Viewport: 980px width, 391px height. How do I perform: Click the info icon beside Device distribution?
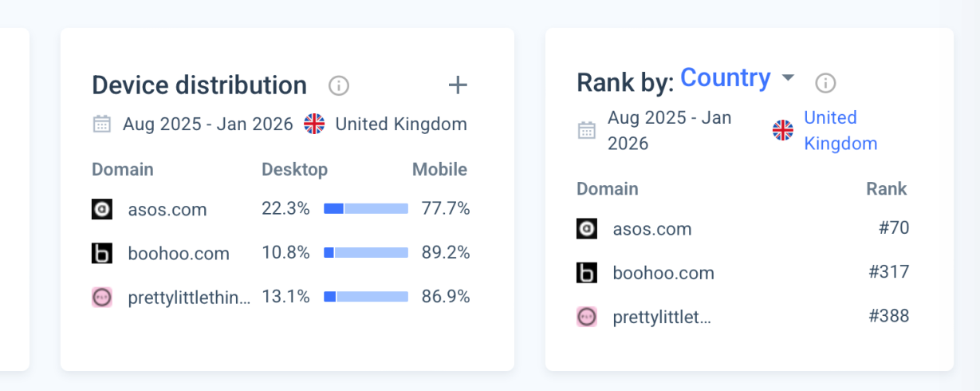(x=339, y=85)
